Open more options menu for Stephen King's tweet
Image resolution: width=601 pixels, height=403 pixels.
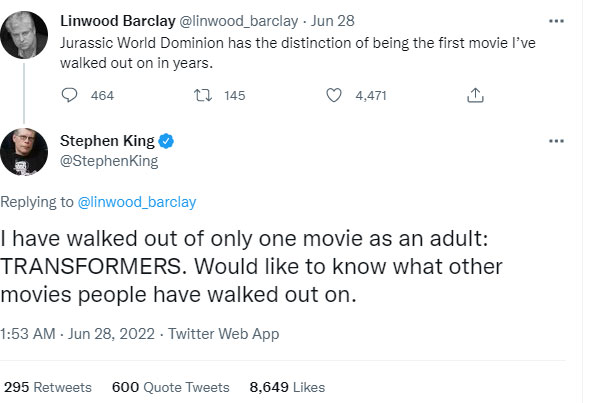(x=557, y=141)
